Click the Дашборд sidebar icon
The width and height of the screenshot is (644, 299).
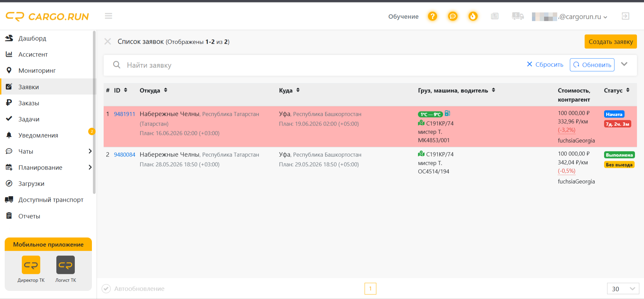tap(9, 38)
